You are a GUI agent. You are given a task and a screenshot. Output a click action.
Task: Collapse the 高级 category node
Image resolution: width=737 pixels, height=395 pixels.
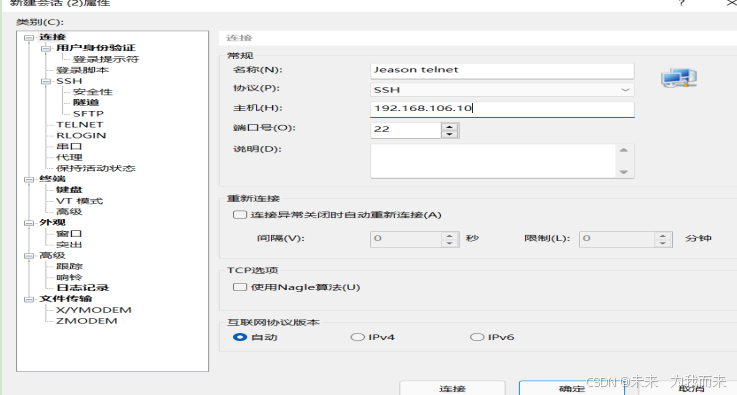29,256
